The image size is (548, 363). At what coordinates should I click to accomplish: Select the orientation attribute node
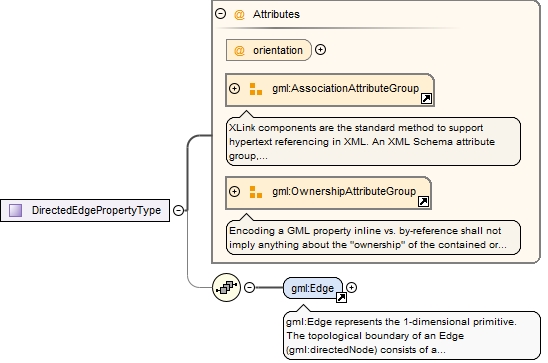pyautogui.click(x=268, y=50)
